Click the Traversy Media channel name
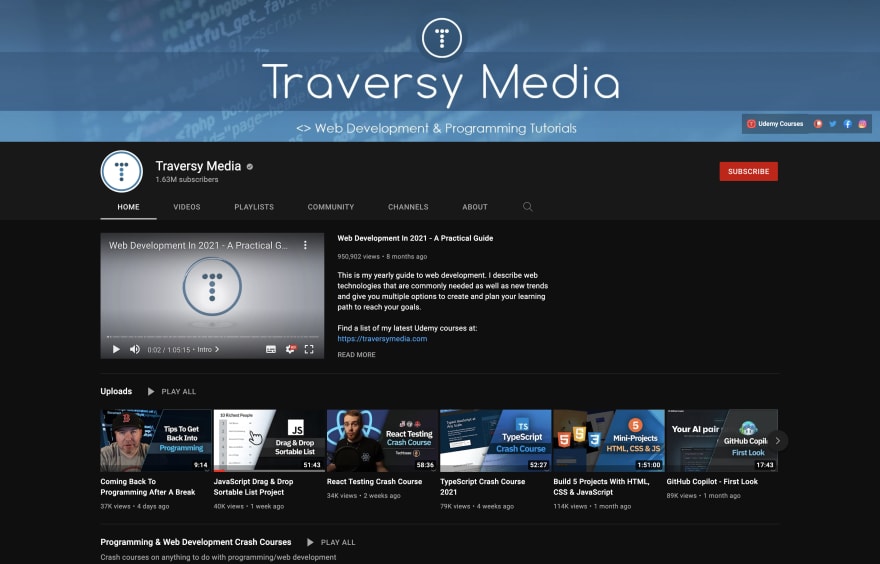Viewport: 880px width, 564px height. tap(198, 166)
